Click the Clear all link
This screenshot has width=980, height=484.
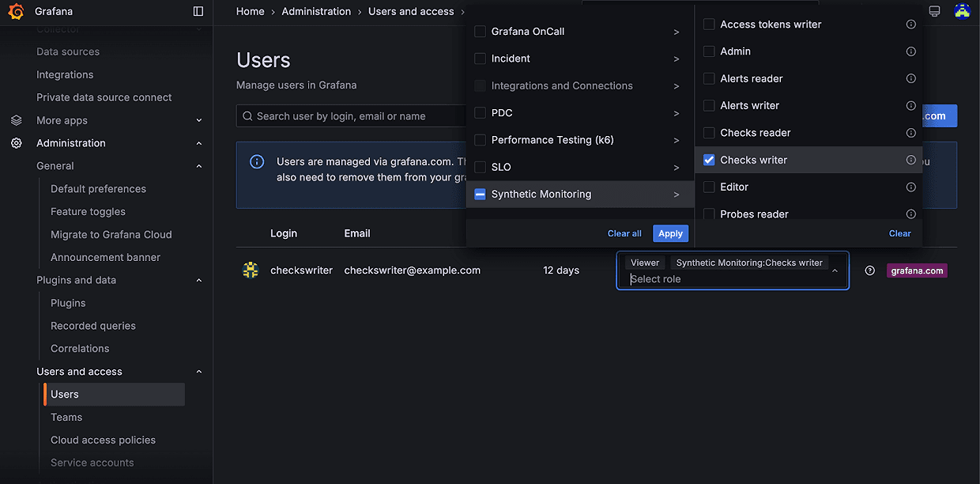click(x=624, y=233)
